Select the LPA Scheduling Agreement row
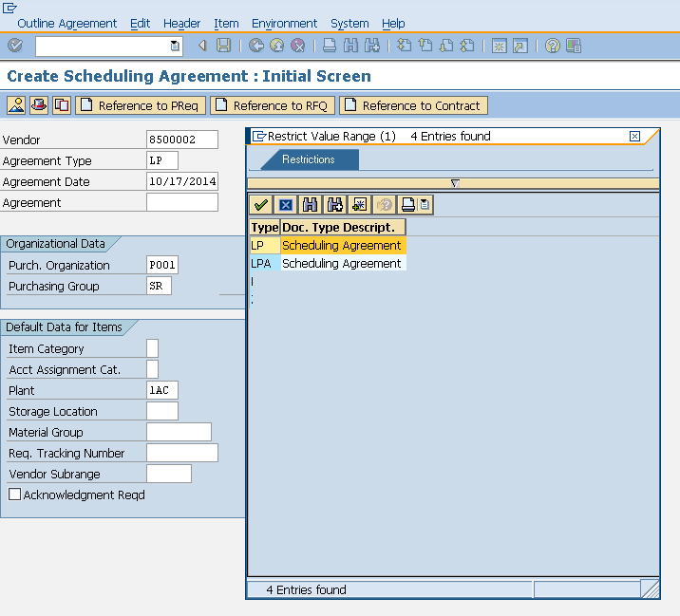 tap(328, 264)
